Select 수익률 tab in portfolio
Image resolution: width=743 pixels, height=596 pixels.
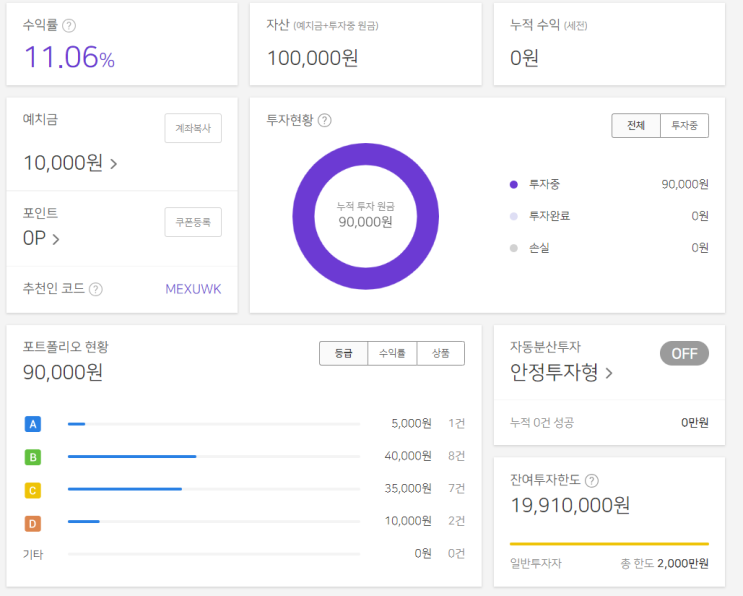pyautogui.click(x=392, y=353)
